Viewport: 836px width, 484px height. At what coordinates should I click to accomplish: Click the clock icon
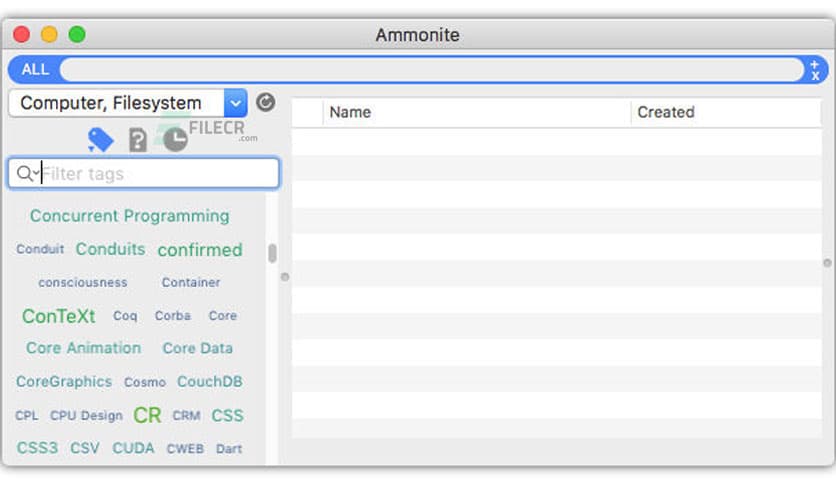click(175, 140)
